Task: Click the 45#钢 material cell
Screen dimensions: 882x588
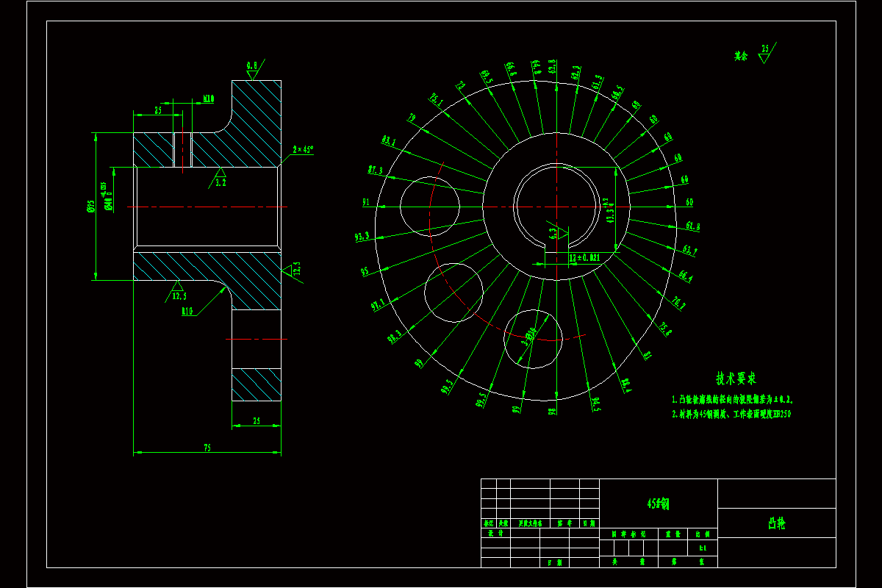Action: 658,503
